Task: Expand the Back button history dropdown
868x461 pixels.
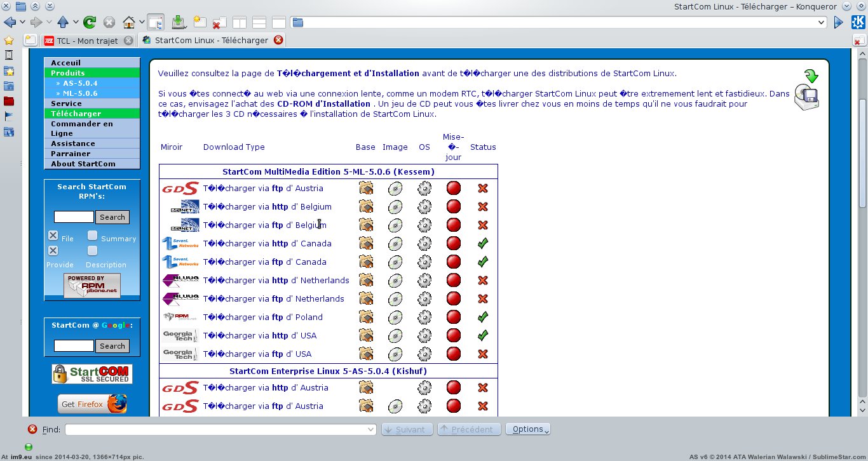Action: [22, 22]
